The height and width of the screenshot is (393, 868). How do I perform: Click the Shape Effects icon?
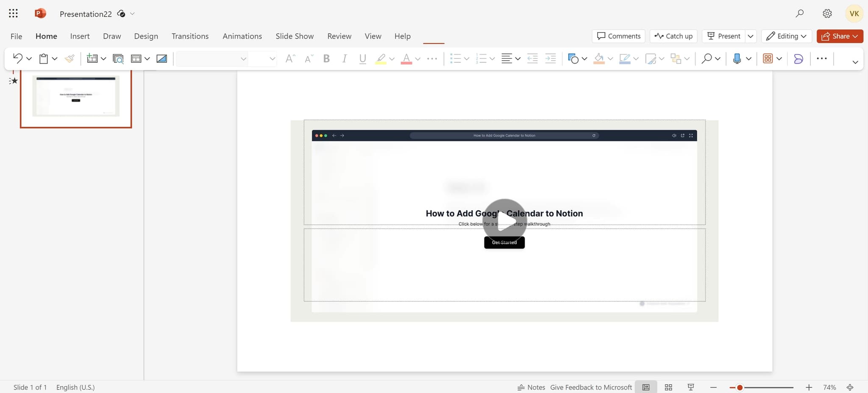click(x=651, y=59)
